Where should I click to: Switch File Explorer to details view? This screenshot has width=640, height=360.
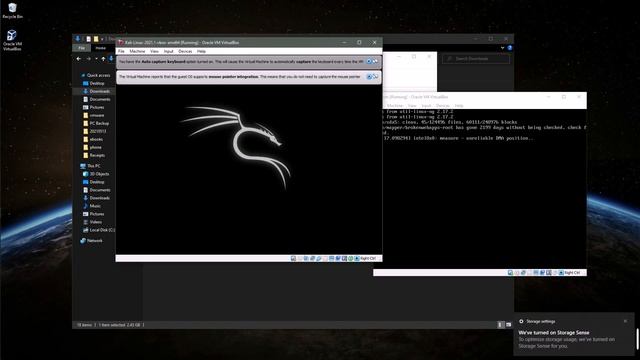(500, 325)
